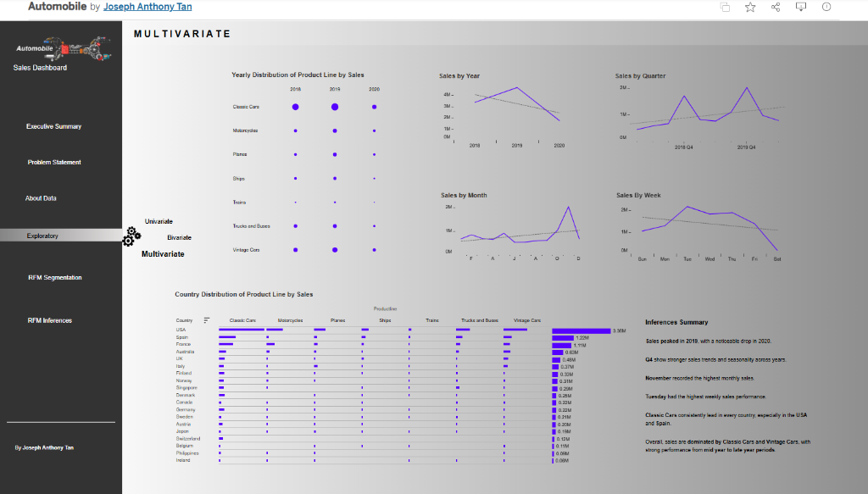Image resolution: width=868 pixels, height=494 pixels.
Task: Select the Switzerland country row label
Action: click(188, 439)
